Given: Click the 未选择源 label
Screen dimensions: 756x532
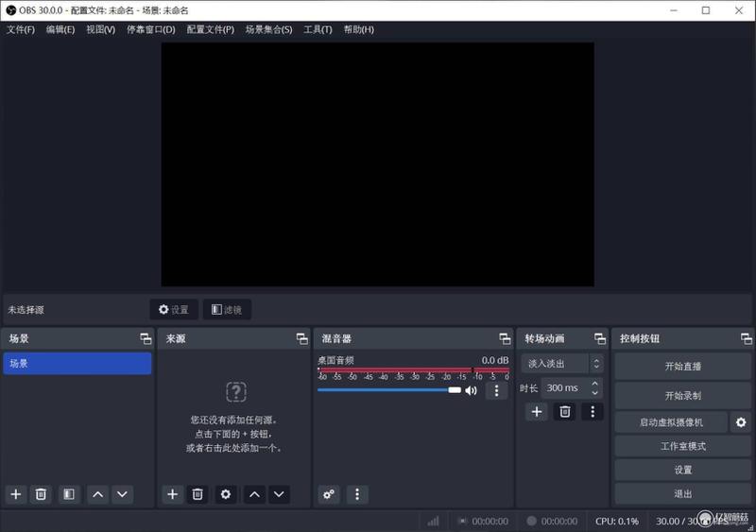Looking at the screenshot, I should coord(26,310).
